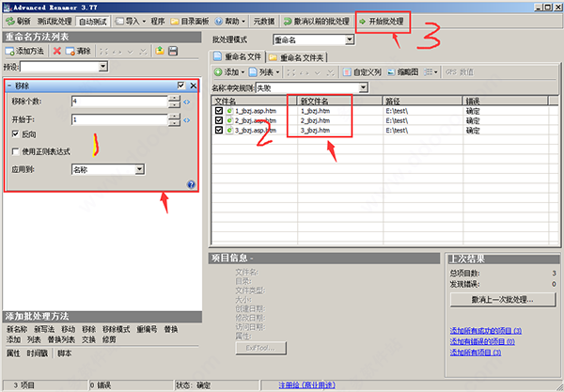Select new name 3_jbzj.htm cell

coord(315,130)
